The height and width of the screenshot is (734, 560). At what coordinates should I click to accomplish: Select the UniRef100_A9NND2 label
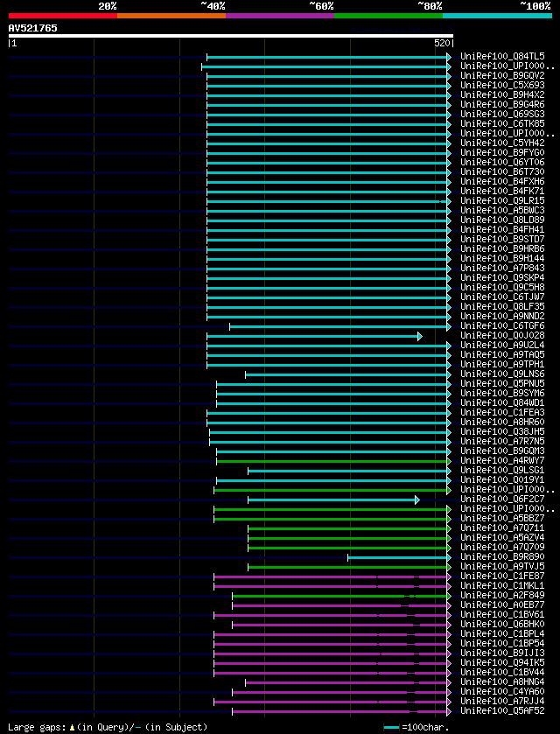(502, 317)
